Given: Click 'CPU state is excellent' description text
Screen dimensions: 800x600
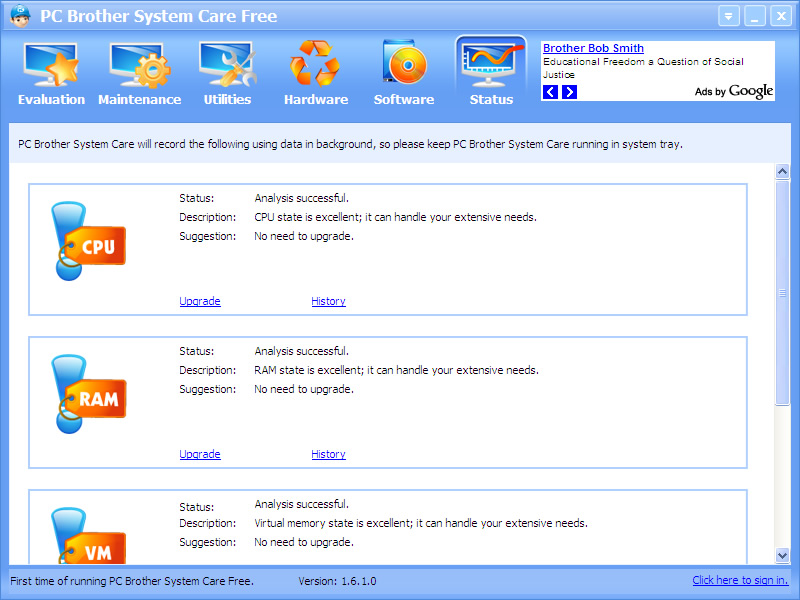Looking at the screenshot, I should (395, 217).
